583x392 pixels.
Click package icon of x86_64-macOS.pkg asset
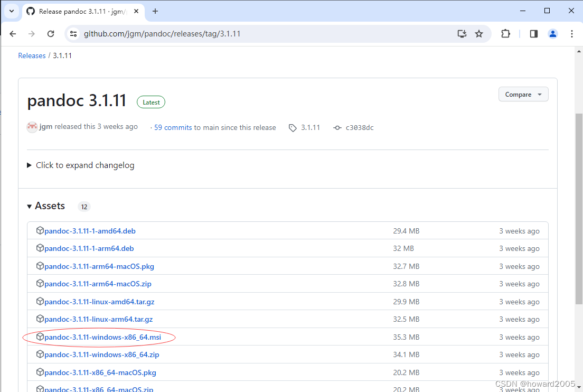[40, 372]
